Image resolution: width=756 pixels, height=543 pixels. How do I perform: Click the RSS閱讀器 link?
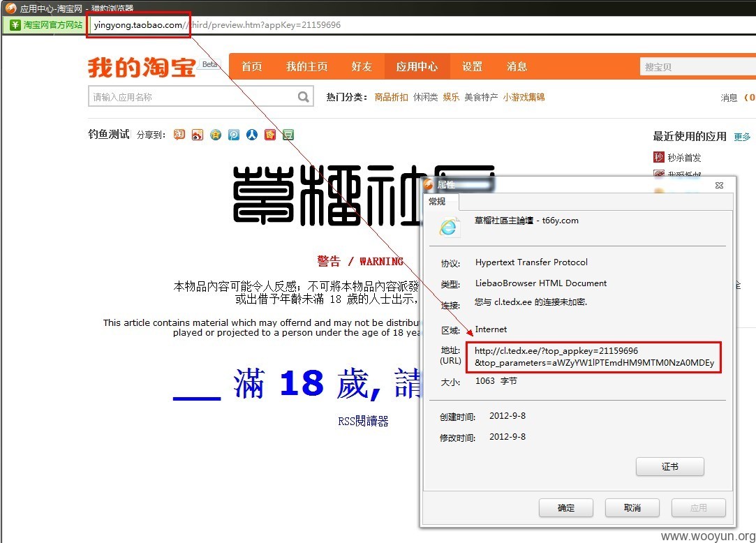click(363, 422)
